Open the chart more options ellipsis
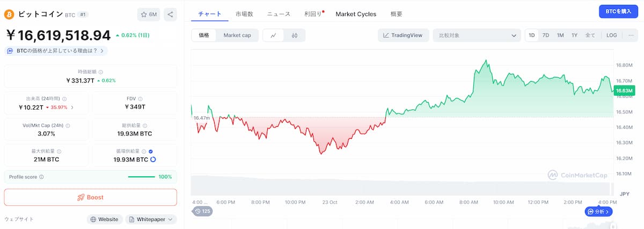Image resolution: width=644 pixels, height=229 pixels. [631, 35]
